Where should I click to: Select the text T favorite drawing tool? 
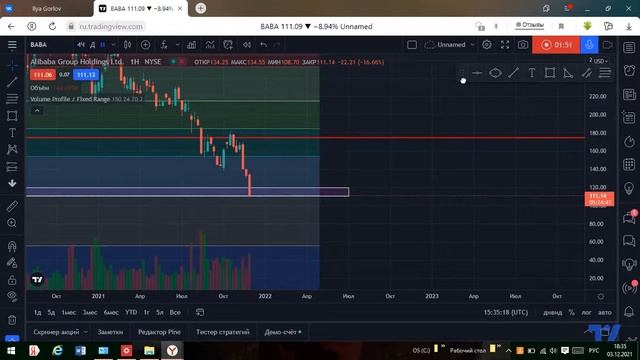click(531, 73)
